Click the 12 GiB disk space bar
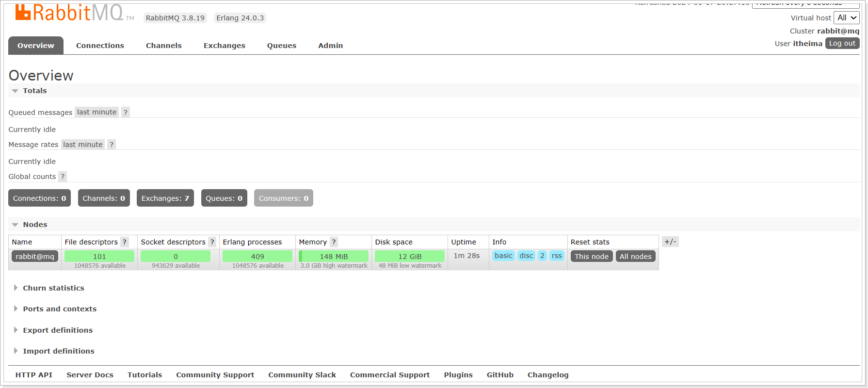The image size is (868, 388). (410, 256)
